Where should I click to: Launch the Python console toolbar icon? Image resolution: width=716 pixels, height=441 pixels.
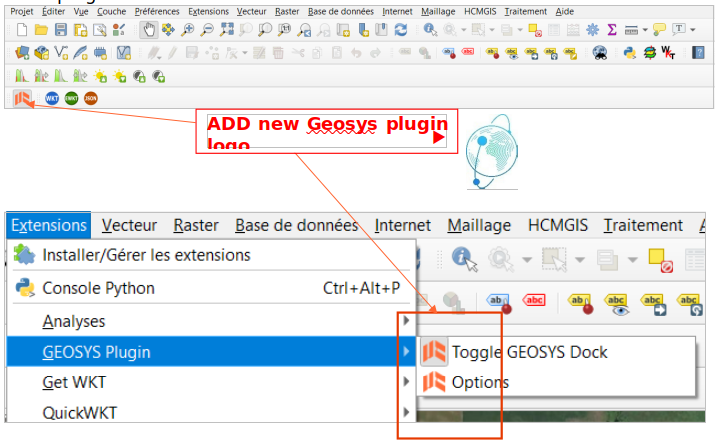pyautogui.click(x=630, y=53)
